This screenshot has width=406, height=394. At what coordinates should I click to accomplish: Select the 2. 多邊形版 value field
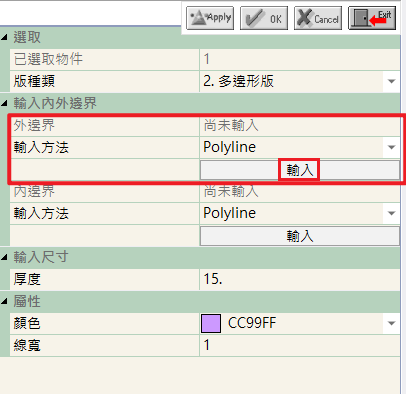[x=292, y=81]
